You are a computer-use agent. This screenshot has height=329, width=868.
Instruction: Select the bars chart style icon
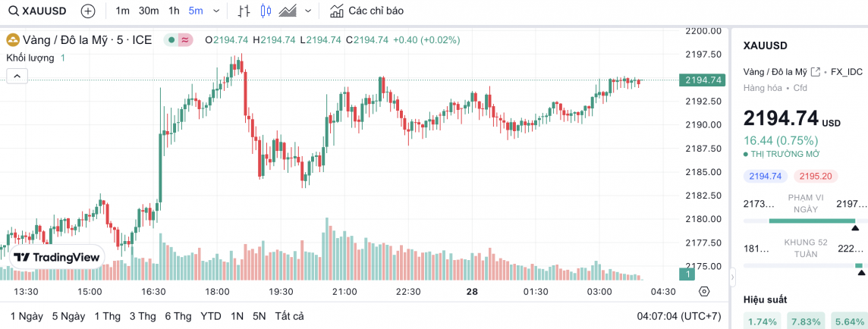[x=244, y=11]
